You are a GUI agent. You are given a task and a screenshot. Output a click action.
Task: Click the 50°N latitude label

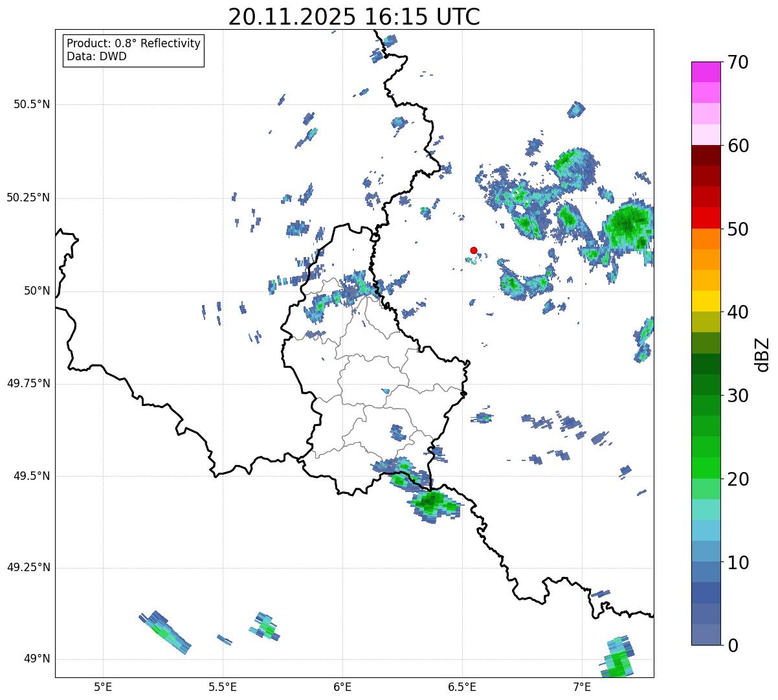(x=37, y=291)
